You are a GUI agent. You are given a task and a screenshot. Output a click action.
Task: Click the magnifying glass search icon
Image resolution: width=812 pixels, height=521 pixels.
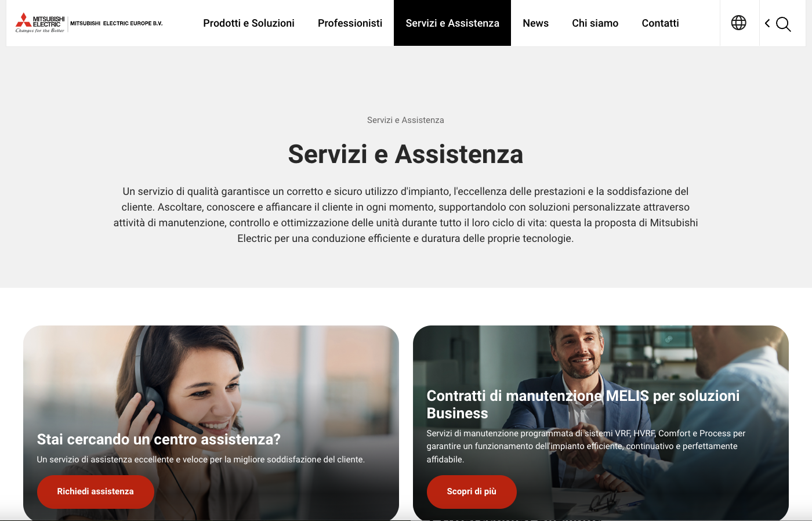point(784,24)
